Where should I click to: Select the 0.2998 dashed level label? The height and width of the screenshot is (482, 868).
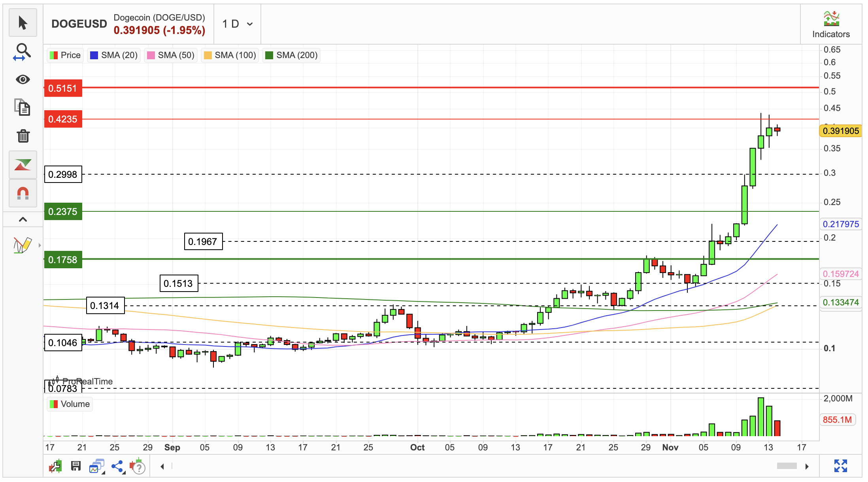point(63,174)
